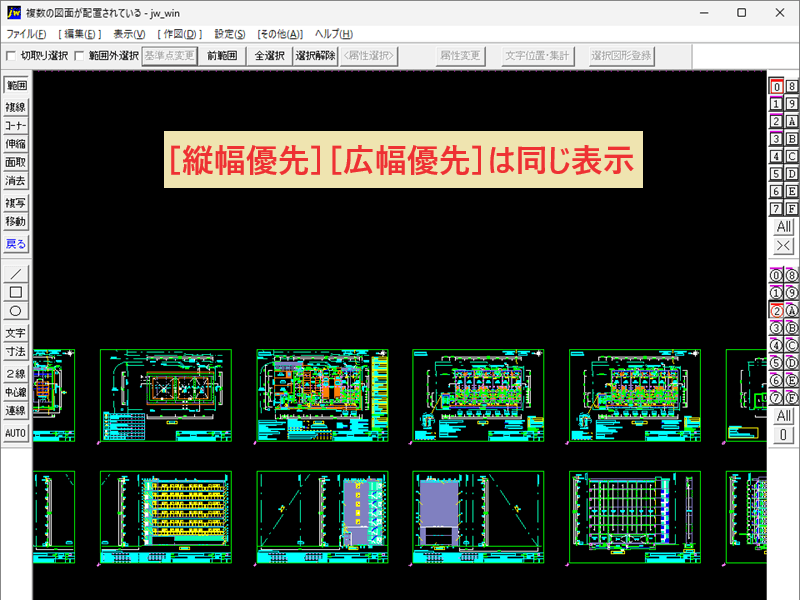The image size is (800, 600).
Task: Select the 伸縮 stretch tool
Action: (x=16, y=144)
